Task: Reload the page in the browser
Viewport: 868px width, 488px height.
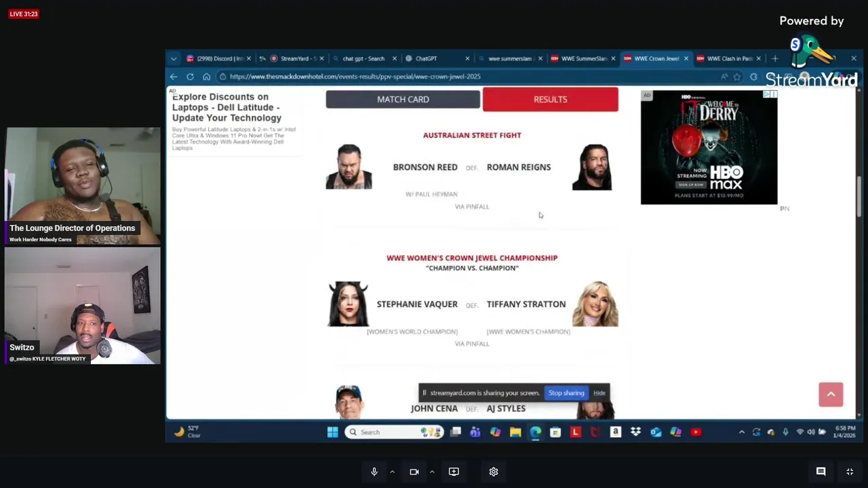Action: pyautogui.click(x=190, y=77)
